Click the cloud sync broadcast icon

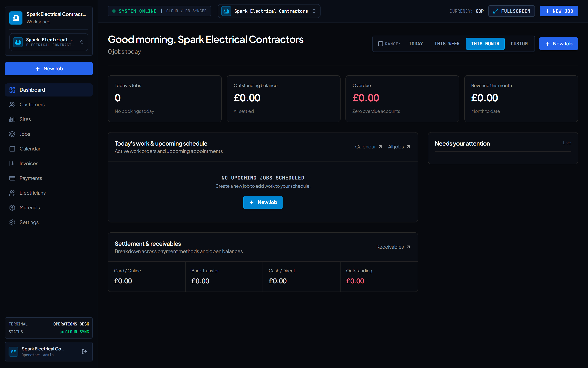coord(62,332)
